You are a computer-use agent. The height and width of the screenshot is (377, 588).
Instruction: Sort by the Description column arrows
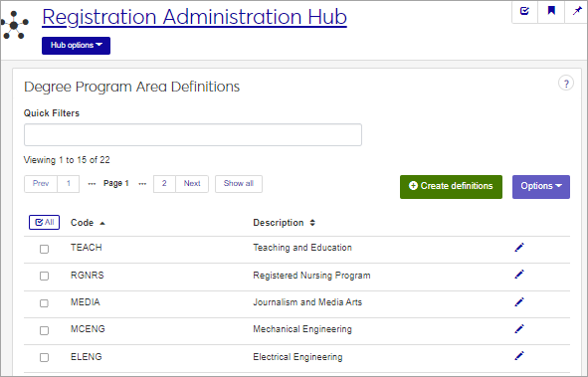coord(312,223)
